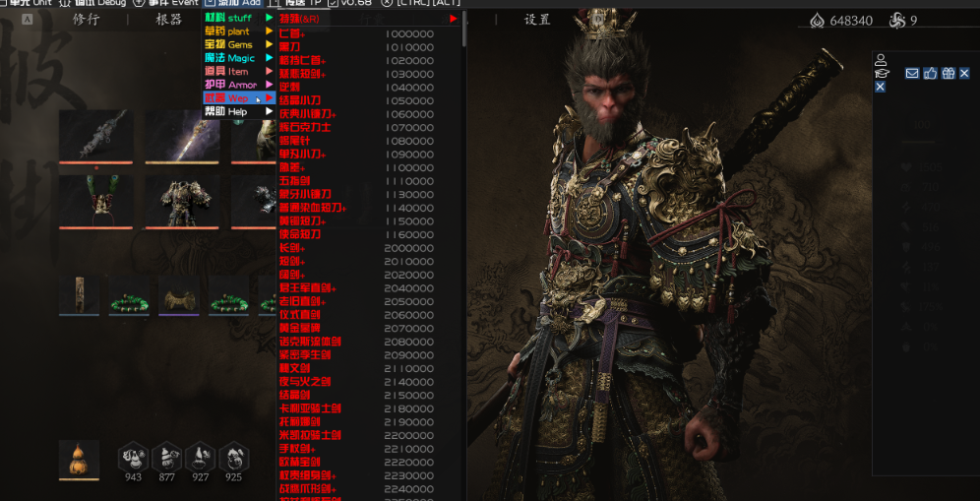The width and height of the screenshot is (980, 501).
Task: Open the 传送 TP menu
Action: [x=296, y=3]
